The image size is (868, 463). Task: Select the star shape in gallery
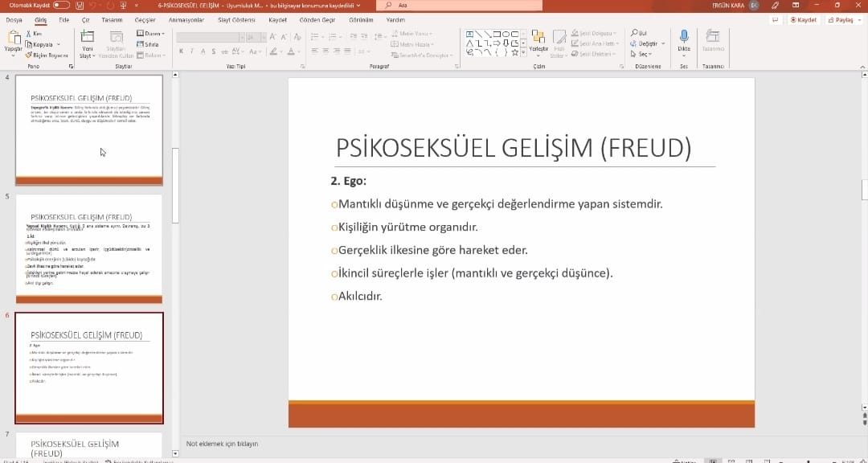pos(514,52)
